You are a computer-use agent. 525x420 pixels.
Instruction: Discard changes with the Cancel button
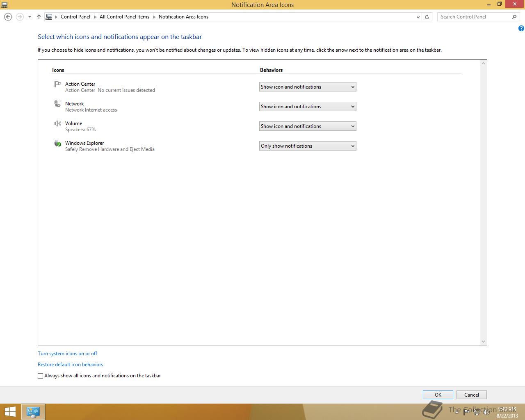tap(472, 395)
